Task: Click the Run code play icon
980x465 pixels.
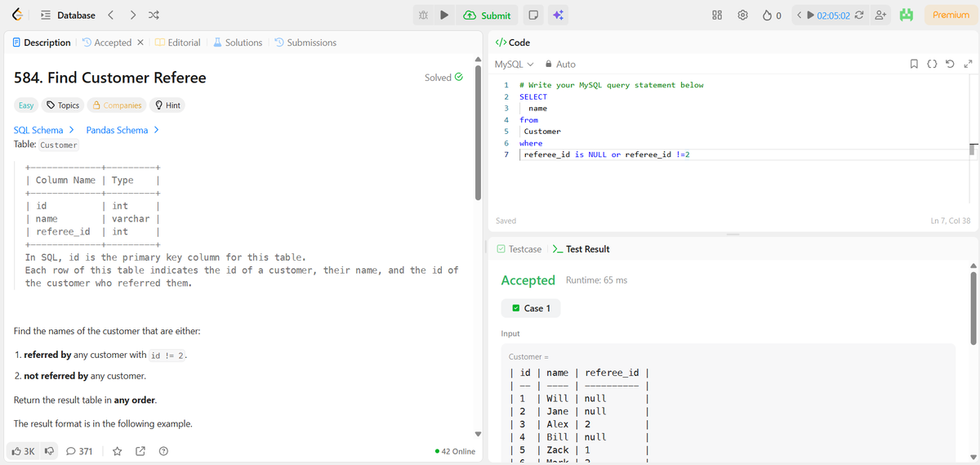Action: [x=443, y=15]
